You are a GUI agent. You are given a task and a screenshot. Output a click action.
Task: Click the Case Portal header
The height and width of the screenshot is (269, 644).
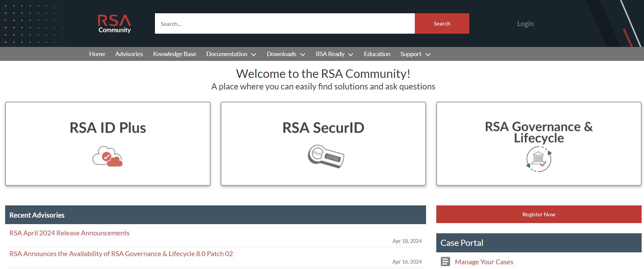(539, 243)
